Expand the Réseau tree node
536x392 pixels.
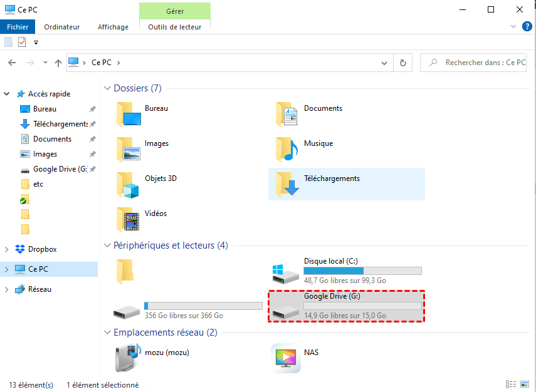click(x=6, y=289)
